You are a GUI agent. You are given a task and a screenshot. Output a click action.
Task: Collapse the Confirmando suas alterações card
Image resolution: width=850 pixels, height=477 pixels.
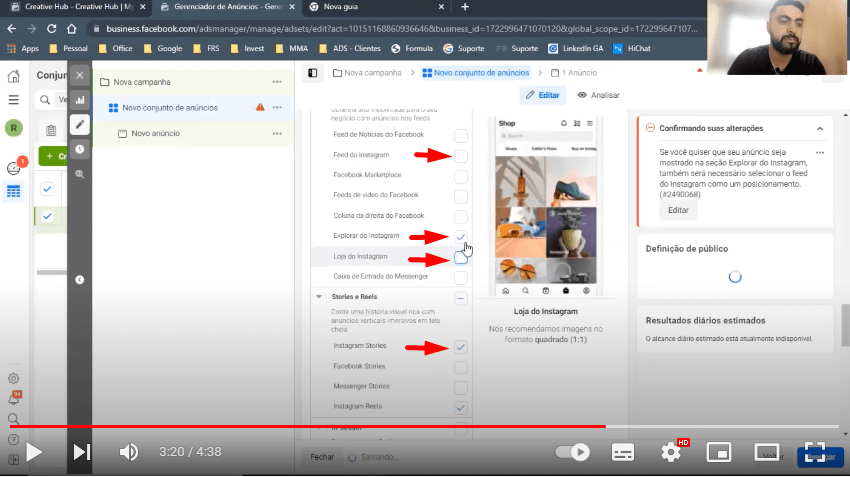(x=820, y=128)
